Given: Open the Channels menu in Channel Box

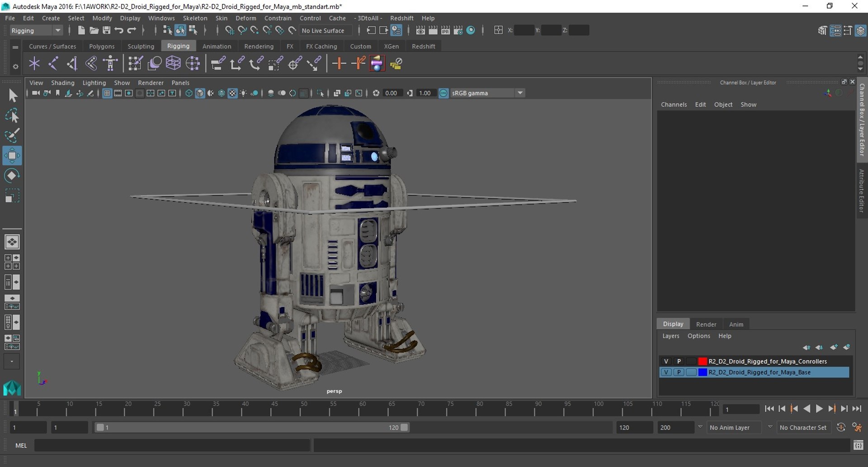Looking at the screenshot, I should click(x=674, y=105).
